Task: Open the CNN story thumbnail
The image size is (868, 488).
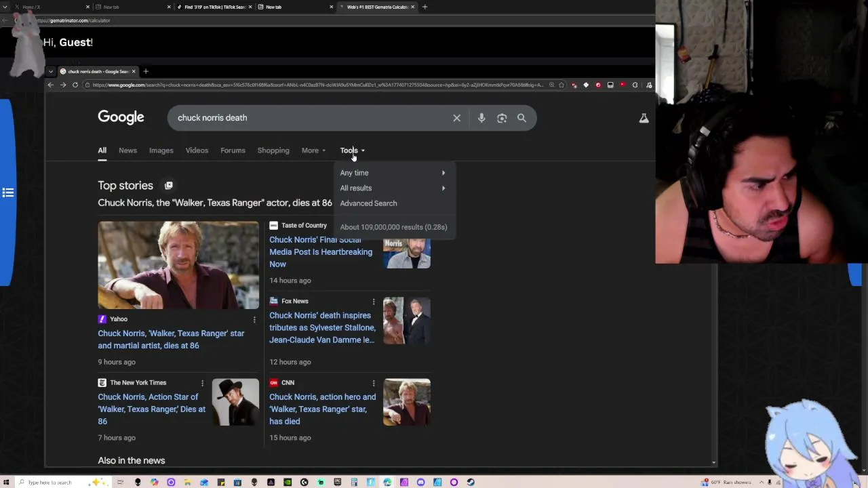Action: click(407, 402)
